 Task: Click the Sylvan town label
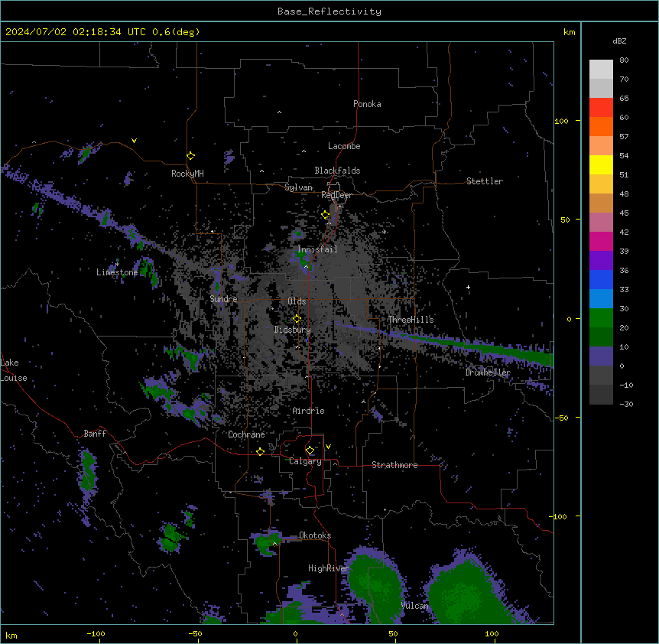point(298,187)
